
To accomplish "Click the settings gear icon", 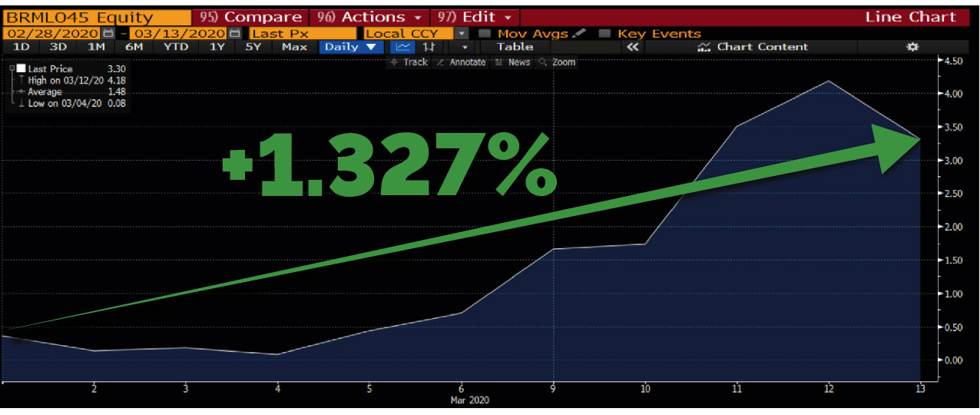I will (x=912, y=47).
